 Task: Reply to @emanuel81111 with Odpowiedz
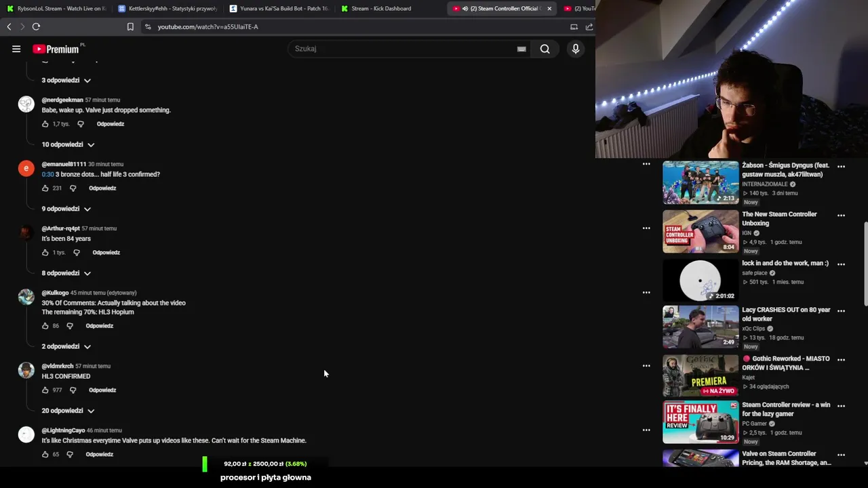pyautogui.click(x=102, y=188)
